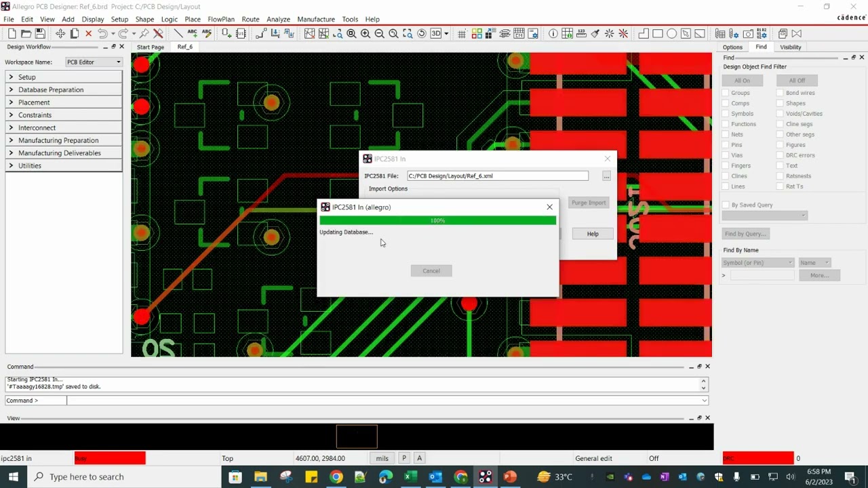Switch to the Visibility panel tab

click(791, 47)
